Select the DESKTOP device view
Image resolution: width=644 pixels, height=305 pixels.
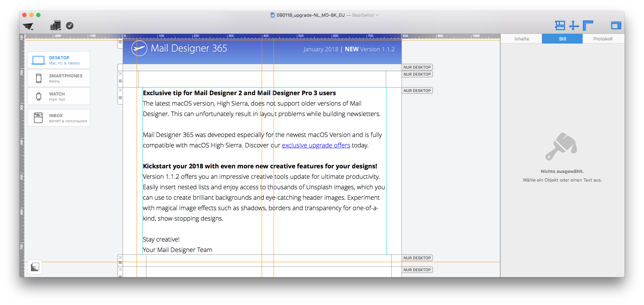(59, 60)
